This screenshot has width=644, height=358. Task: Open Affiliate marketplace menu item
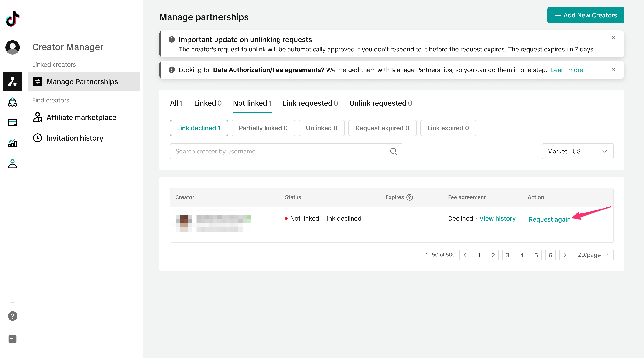click(81, 117)
